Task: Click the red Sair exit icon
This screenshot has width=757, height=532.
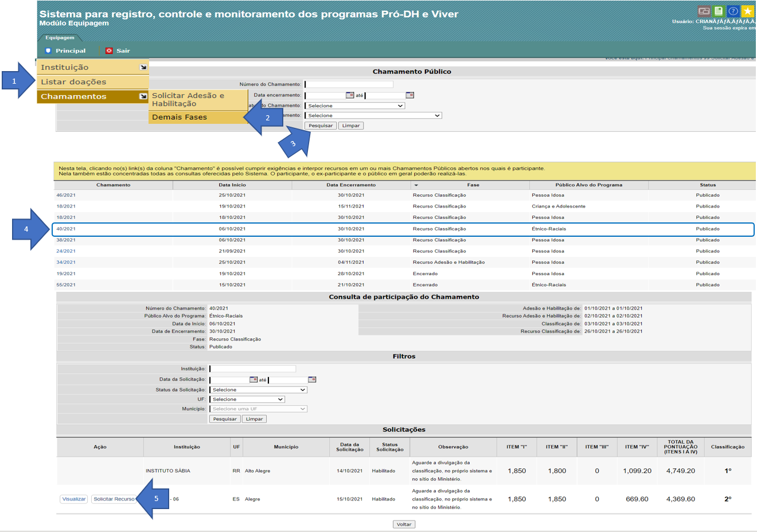Action: [x=109, y=50]
